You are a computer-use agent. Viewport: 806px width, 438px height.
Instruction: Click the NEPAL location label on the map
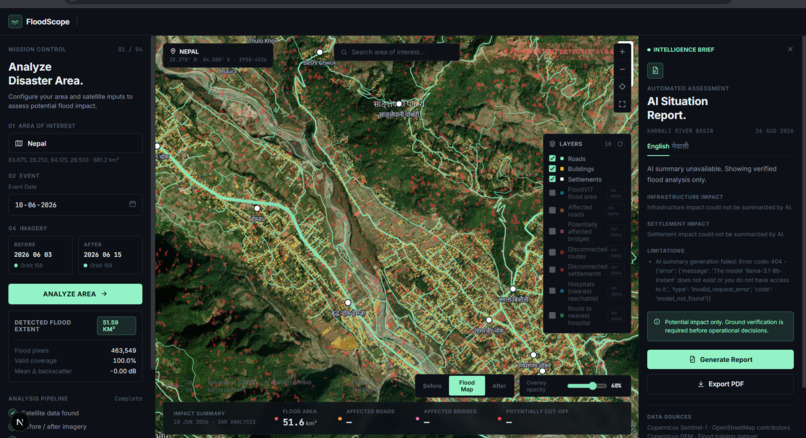[x=189, y=51]
